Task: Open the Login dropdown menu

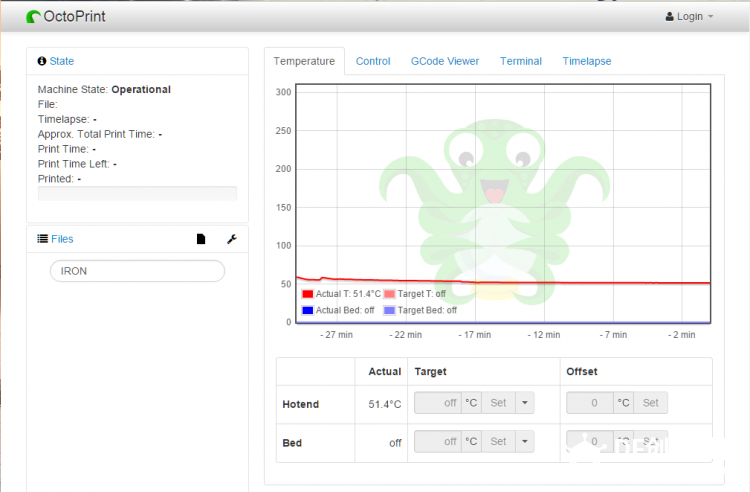Action: [x=689, y=17]
